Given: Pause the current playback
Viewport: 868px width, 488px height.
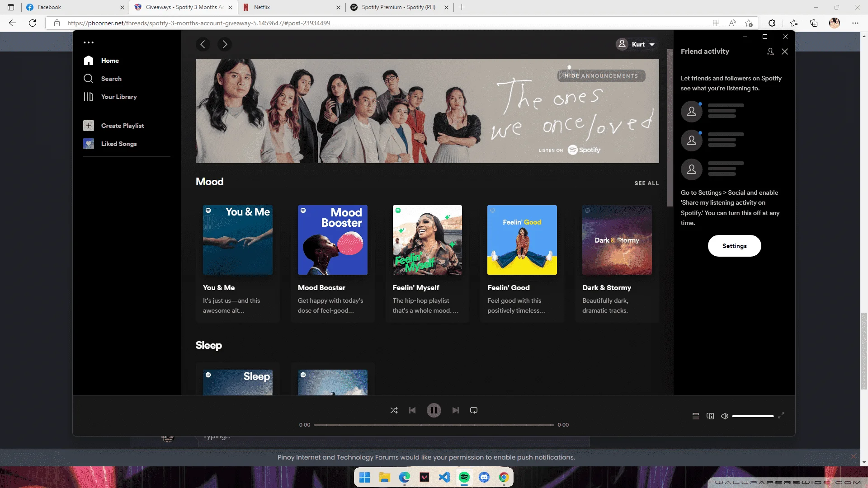Looking at the screenshot, I should click(x=434, y=410).
